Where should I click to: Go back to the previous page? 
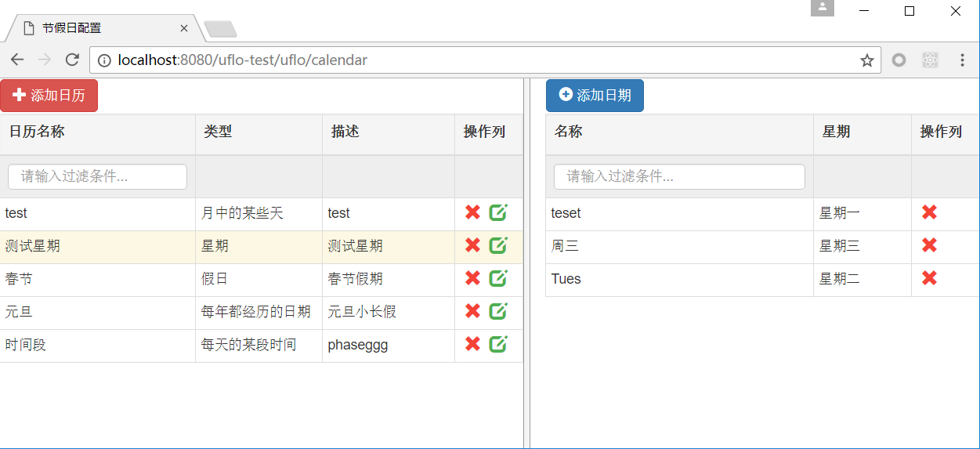[x=17, y=60]
